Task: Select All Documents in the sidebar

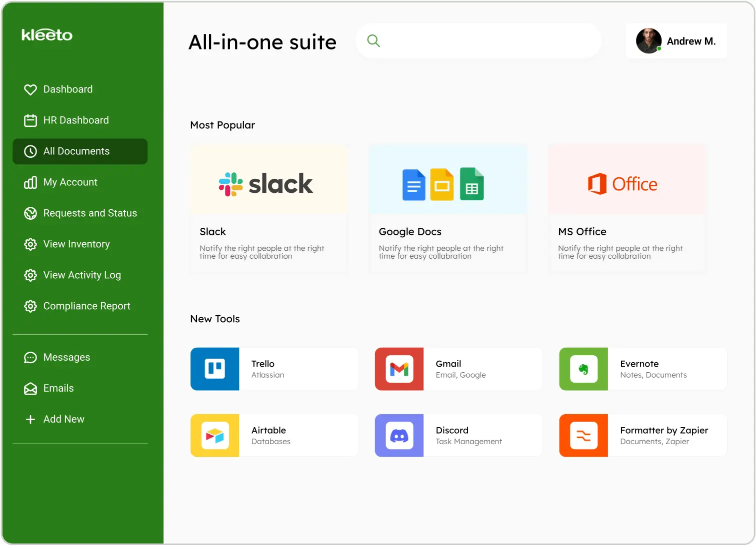Action: 80,151
